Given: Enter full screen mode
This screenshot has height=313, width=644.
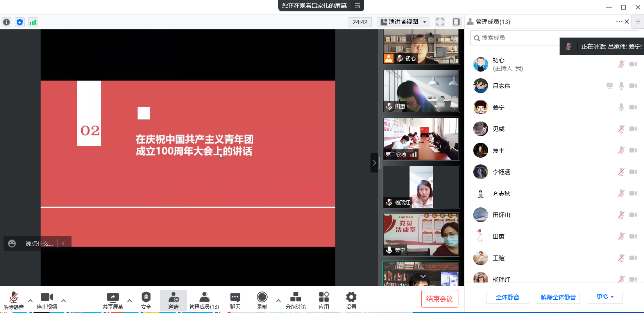Looking at the screenshot, I should 440,22.
